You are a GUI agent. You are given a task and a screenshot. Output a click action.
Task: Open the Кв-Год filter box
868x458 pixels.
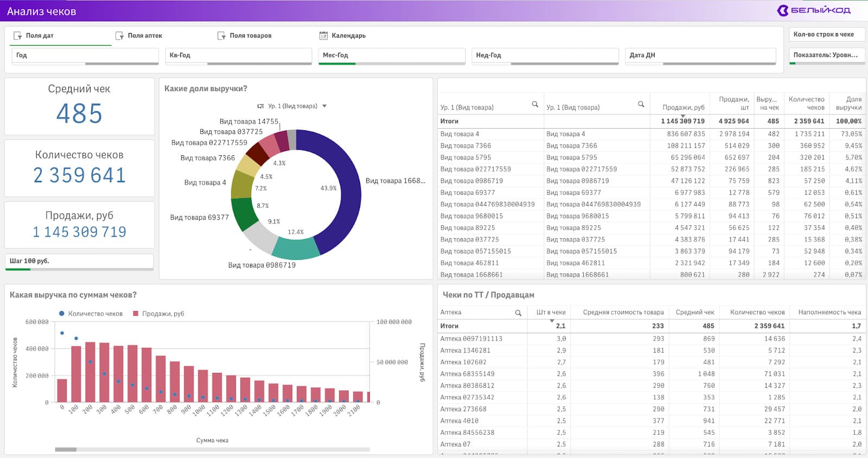(239, 55)
